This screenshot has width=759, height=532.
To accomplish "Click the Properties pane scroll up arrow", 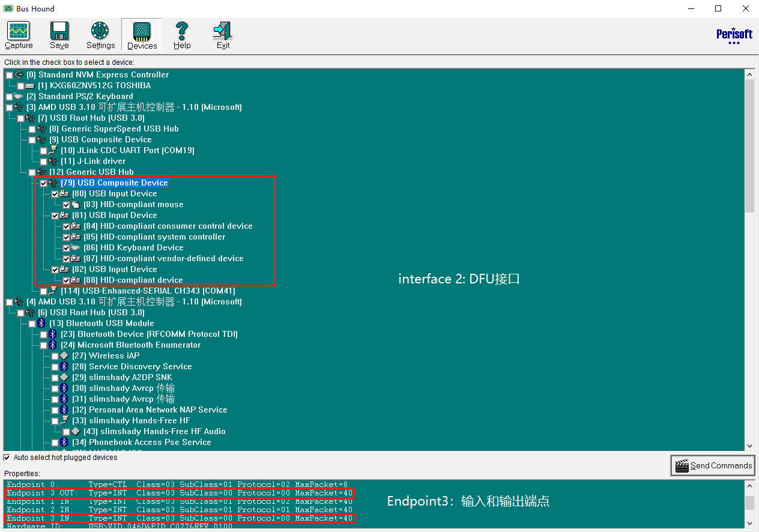I will click(749, 485).
